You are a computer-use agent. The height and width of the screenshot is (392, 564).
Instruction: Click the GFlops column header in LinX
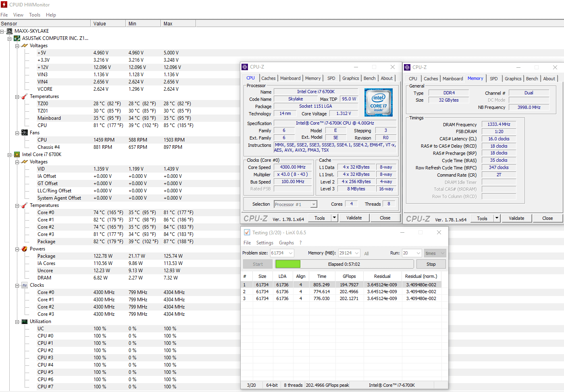349,276
